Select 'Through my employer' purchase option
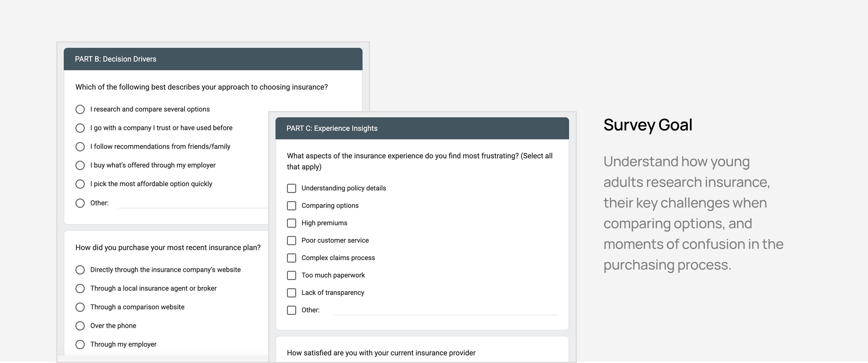 tap(80, 344)
